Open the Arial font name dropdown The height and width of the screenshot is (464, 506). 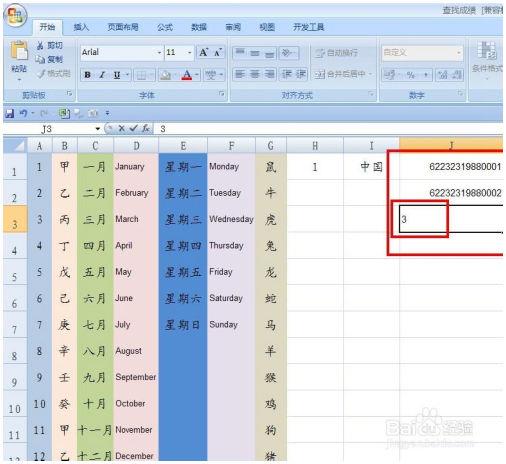[x=159, y=53]
